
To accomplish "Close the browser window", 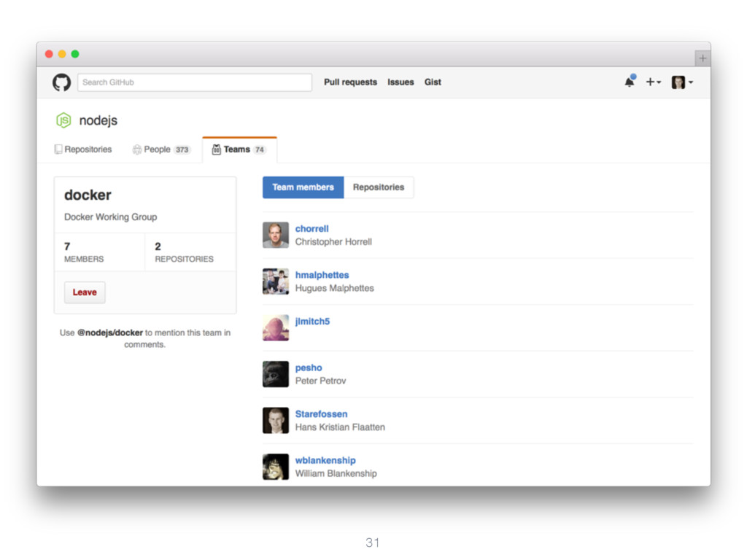I will point(49,54).
